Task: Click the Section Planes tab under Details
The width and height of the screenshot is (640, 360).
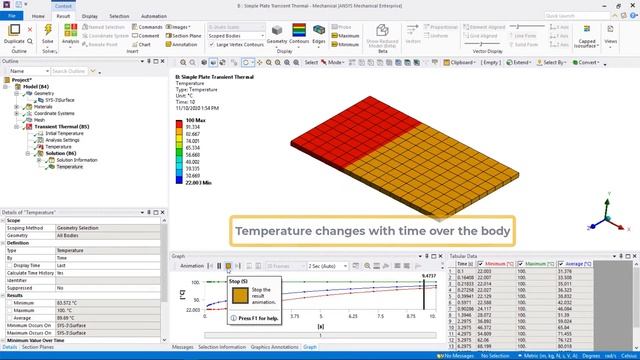Action: [x=38, y=347]
